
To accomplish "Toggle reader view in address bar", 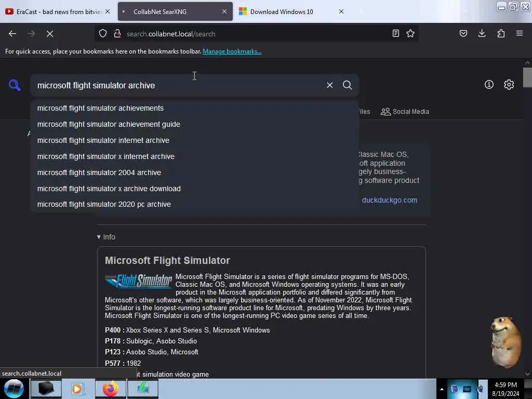I will 395,34.
